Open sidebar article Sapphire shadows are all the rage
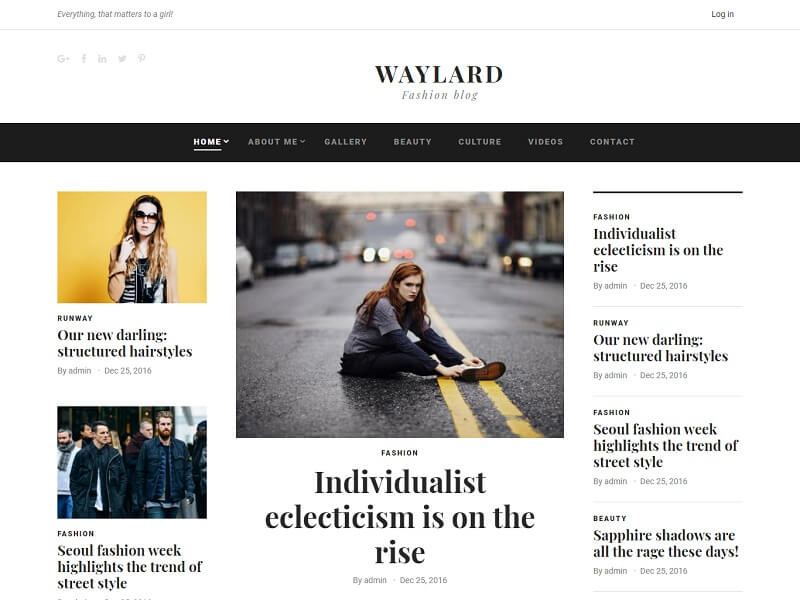The height and width of the screenshot is (600, 800). pos(666,543)
